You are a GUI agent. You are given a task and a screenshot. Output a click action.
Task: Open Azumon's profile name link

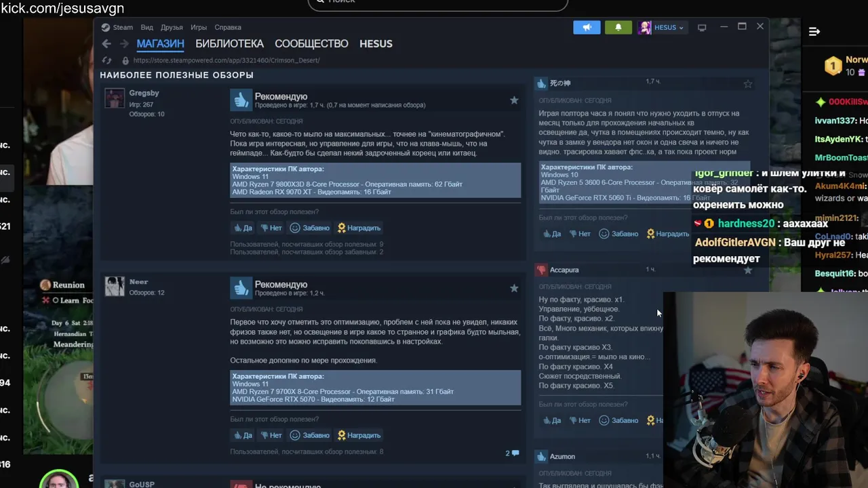[x=562, y=456]
